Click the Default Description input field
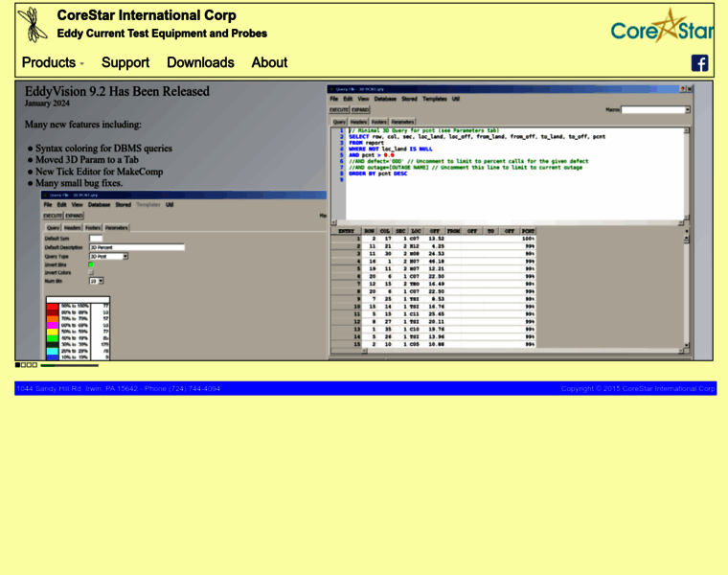The width and height of the screenshot is (728, 575). tap(135, 247)
